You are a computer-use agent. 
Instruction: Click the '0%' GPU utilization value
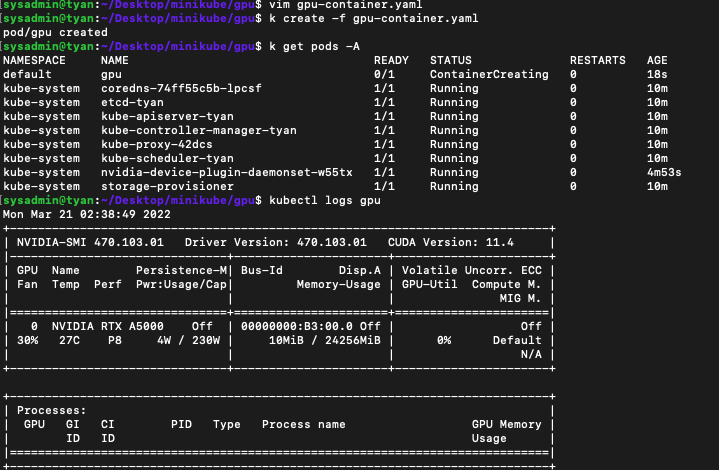(x=444, y=340)
